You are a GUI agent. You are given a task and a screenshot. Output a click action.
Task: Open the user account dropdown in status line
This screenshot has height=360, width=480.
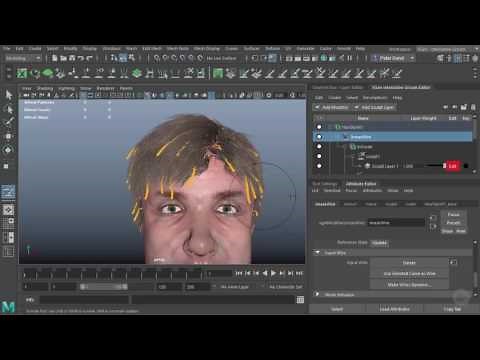tap(393, 58)
